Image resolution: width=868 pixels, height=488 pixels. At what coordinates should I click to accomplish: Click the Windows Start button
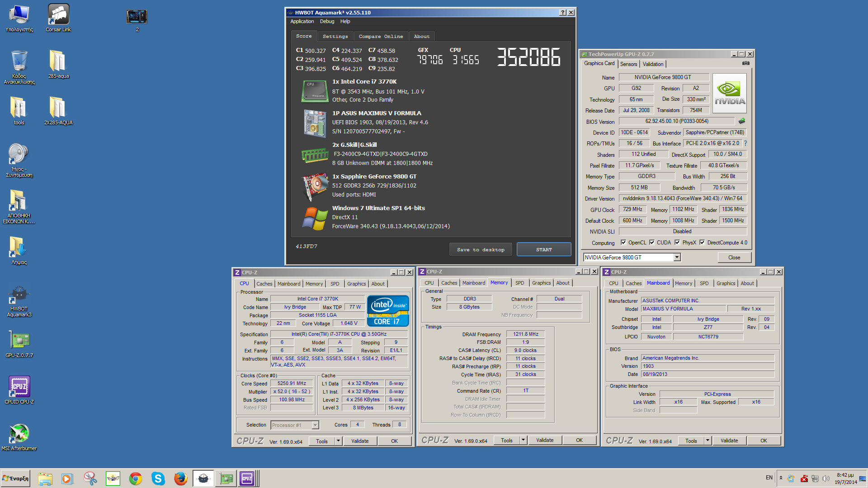(x=15, y=479)
